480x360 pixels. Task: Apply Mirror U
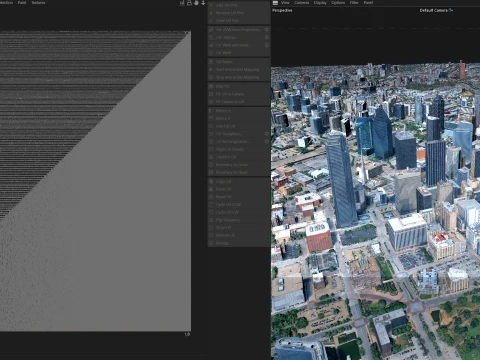click(239, 111)
